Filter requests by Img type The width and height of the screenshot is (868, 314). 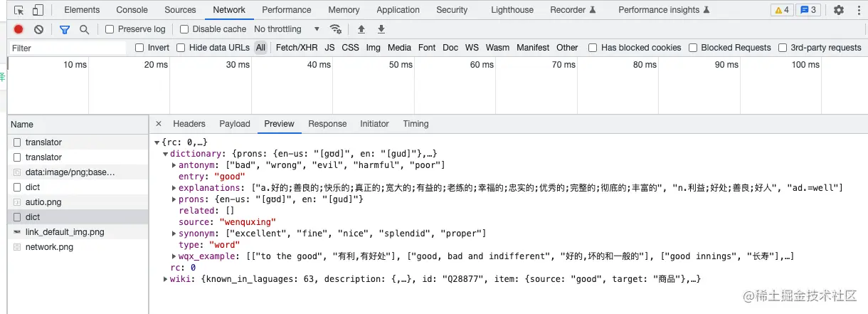[x=373, y=48]
